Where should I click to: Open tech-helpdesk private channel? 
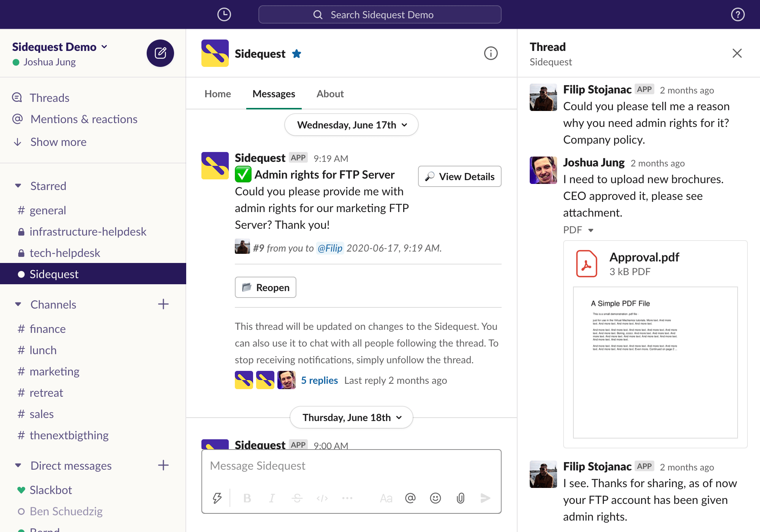click(x=93, y=253)
